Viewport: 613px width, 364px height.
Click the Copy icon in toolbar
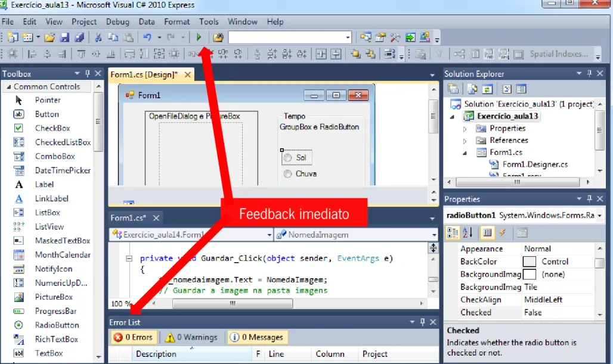pyautogui.click(x=113, y=38)
